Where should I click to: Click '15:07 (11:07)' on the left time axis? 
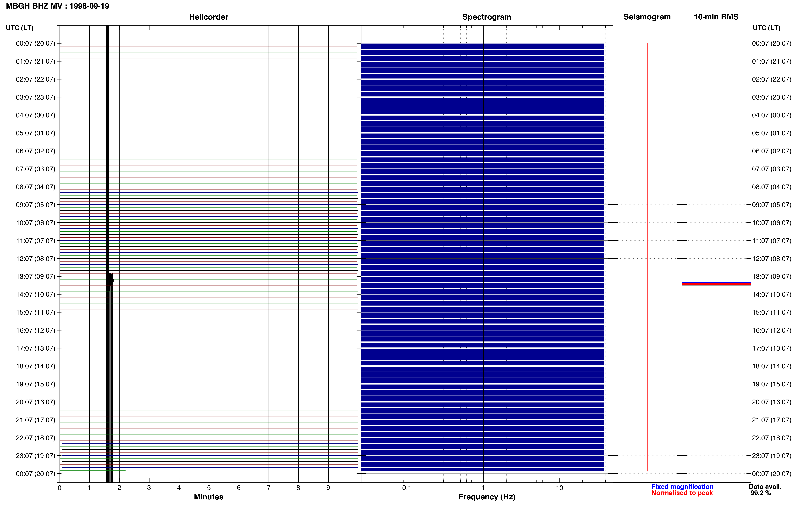click(x=36, y=313)
